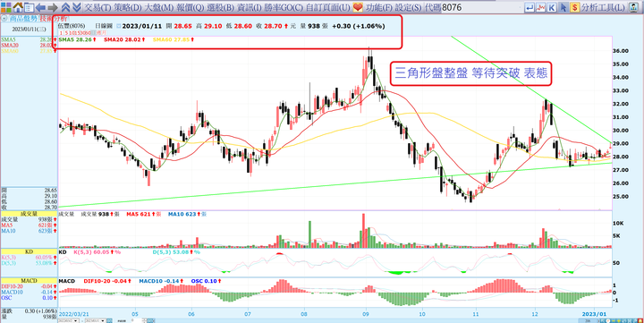Click the DIF10-20 -0.04 label
644x323 pixels.
click(x=107, y=282)
